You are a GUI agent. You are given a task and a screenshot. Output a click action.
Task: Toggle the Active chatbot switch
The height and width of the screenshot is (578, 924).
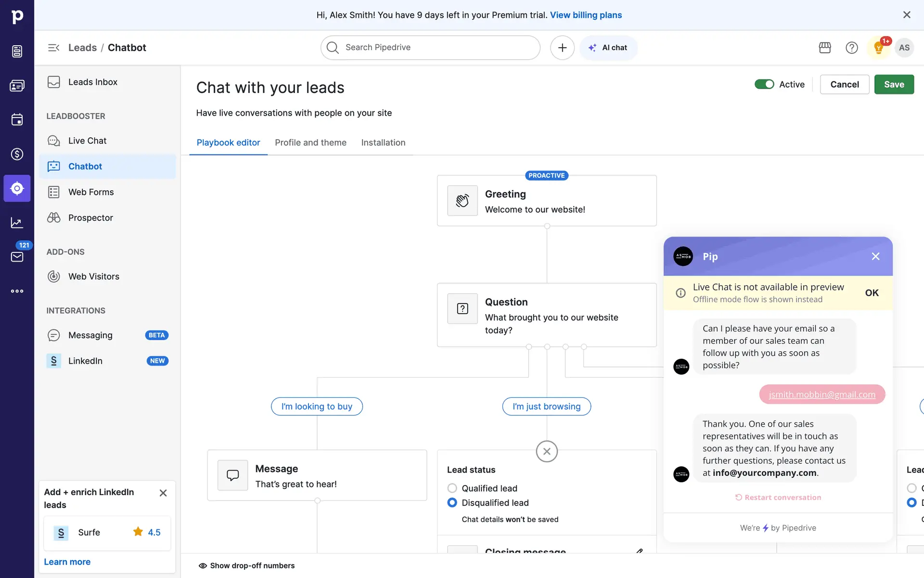(764, 84)
